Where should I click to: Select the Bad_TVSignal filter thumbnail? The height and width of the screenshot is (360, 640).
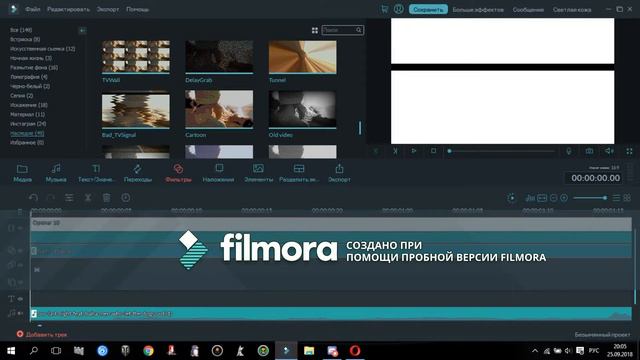[x=136, y=109]
